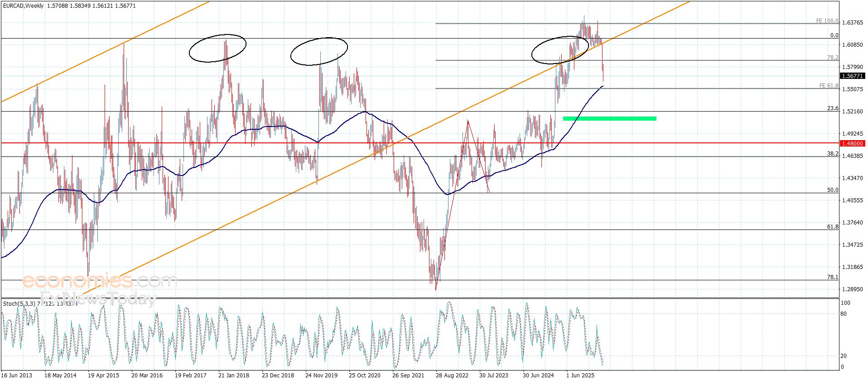
Task: Click the 1.49245 price axis label
Action: [852, 134]
